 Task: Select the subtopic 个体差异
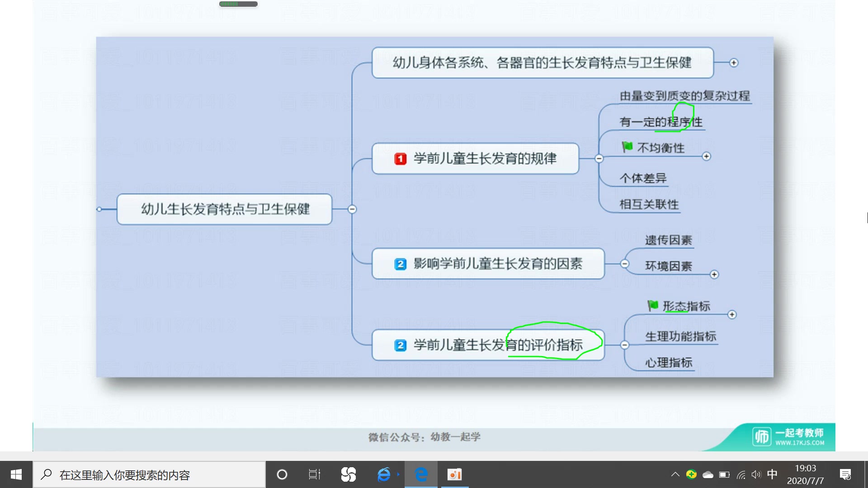(643, 178)
